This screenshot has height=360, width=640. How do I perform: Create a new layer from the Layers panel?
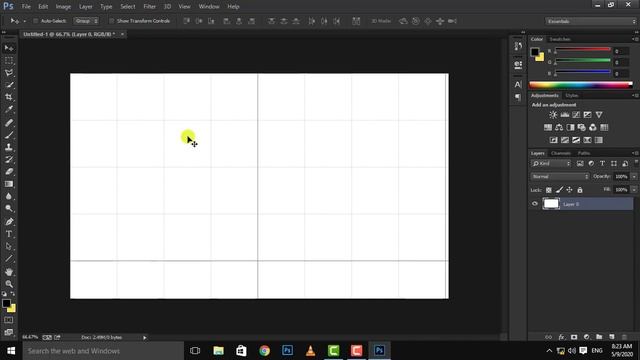611,337
